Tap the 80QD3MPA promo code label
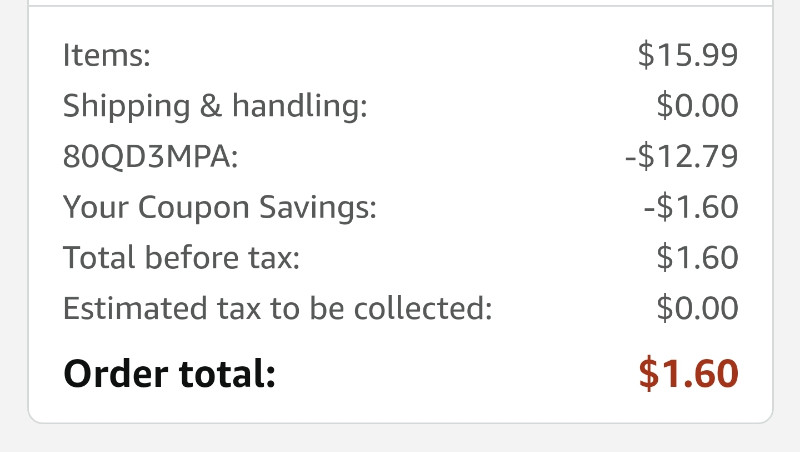This screenshot has height=452, width=800. 151,156
